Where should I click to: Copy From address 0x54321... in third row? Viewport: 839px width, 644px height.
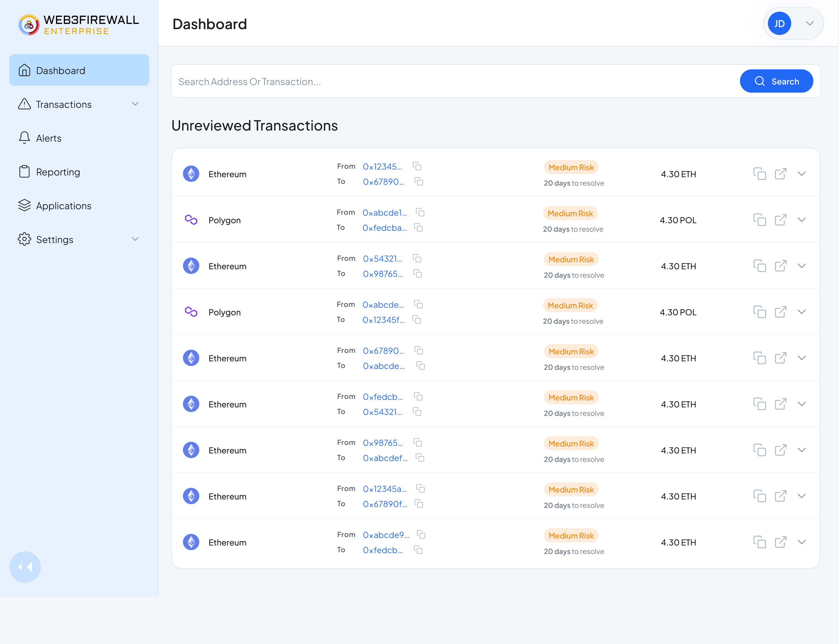pos(417,258)
